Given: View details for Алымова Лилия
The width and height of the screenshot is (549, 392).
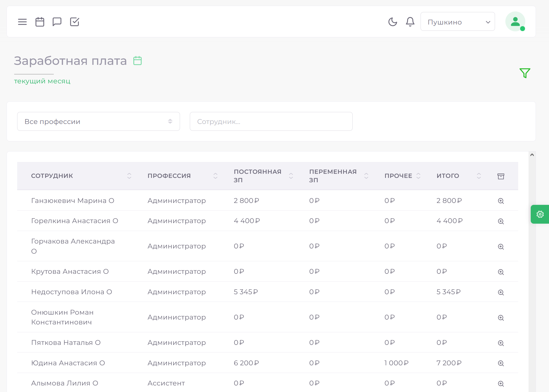Looking at the screenshot, I should click(x=501, y=384).
